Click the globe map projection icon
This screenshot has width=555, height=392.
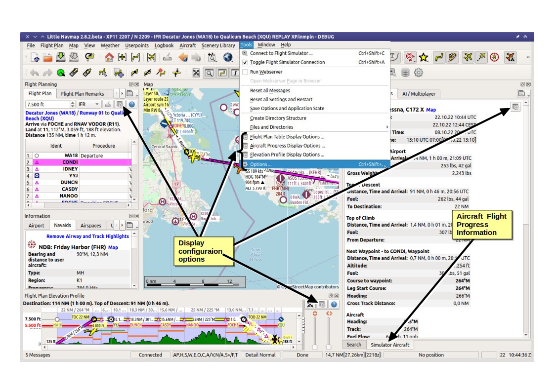(228, 57)
